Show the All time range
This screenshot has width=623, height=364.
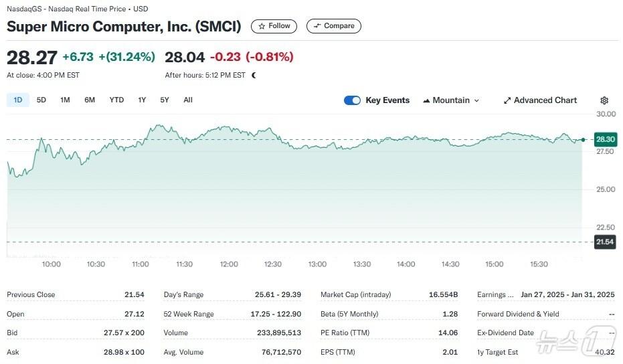pos(188,100)
